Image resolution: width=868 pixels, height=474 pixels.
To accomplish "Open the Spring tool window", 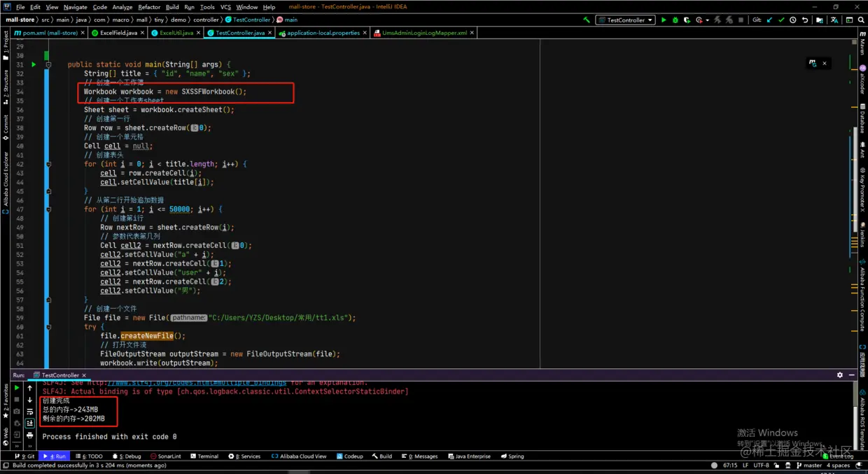I will tap(512, 456).
